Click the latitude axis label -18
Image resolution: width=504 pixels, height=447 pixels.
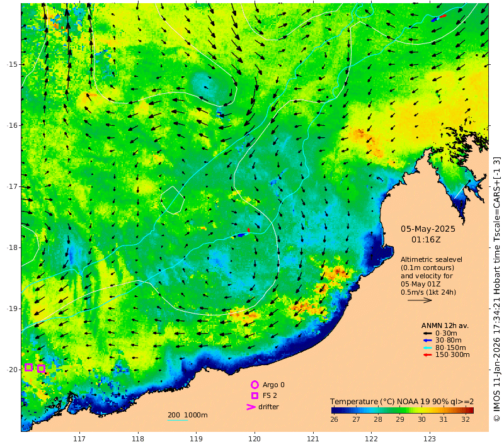coord(12,247)
